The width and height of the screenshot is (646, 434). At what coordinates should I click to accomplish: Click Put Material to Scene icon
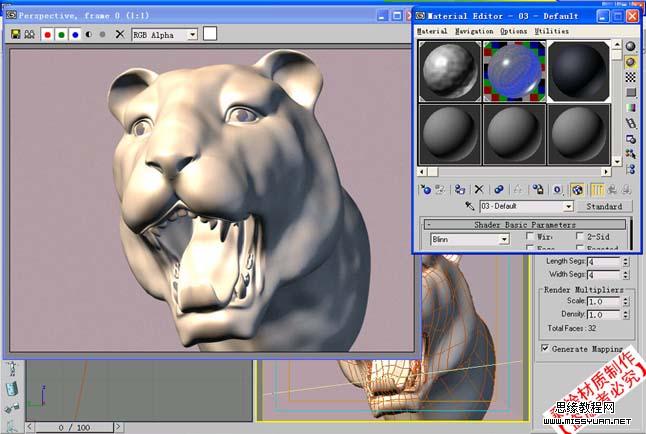440,190
